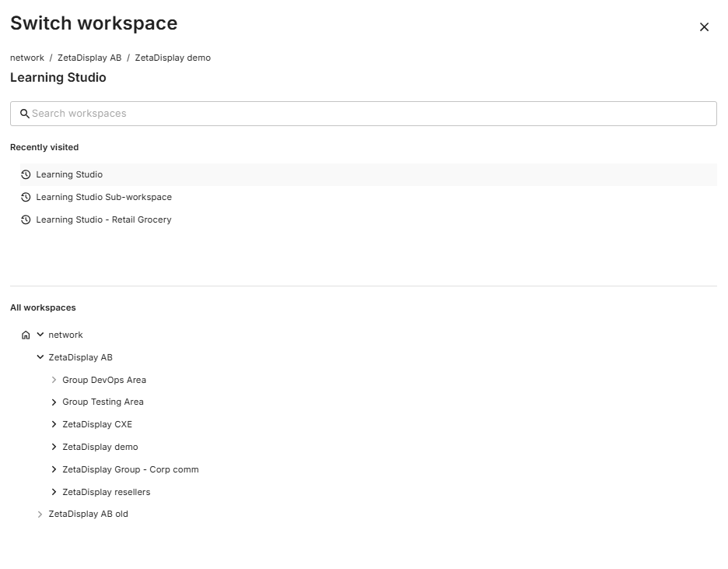Expand the ZetaDisplay CXE node
This screenshot has width=728, height=569.
(54, 424)
